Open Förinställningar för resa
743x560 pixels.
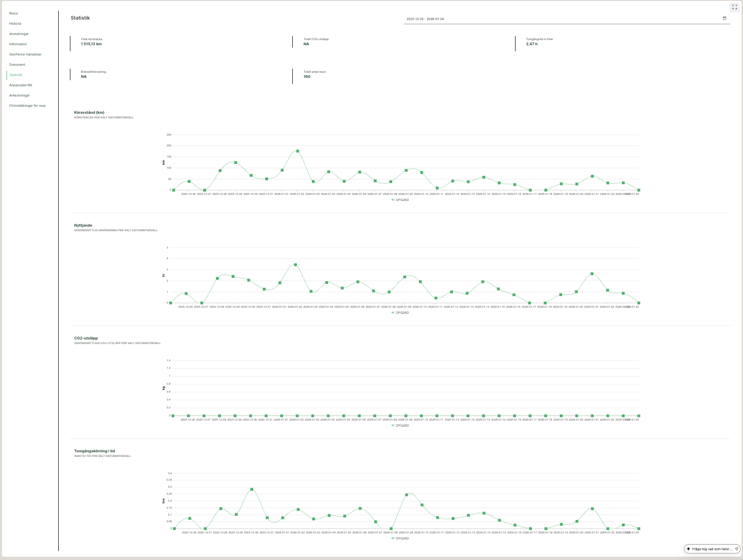pyautogui.click(x=27, y=106)
